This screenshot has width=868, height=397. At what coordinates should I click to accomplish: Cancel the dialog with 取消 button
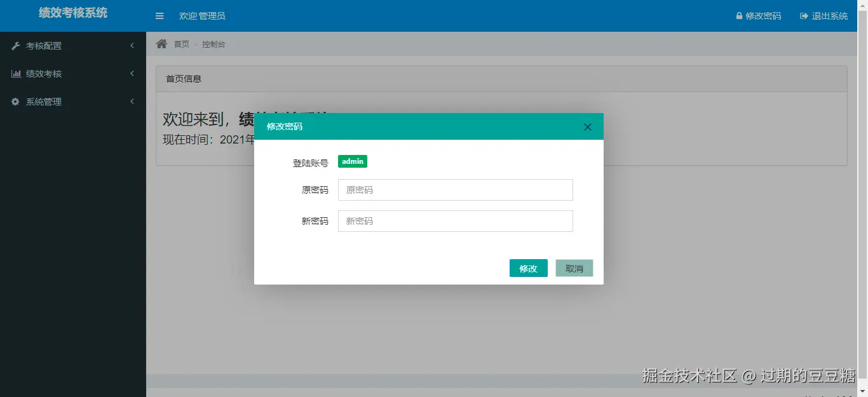click(574, 268)
